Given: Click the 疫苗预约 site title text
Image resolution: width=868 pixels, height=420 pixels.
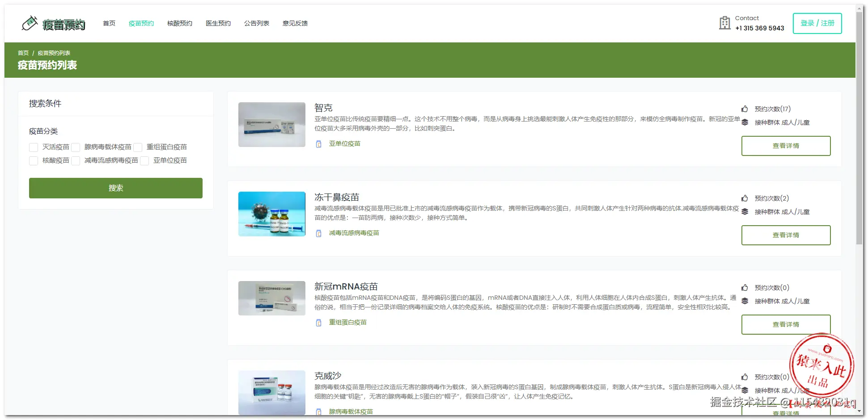Looking at the screenshot, I should click(x=64, y=25).
